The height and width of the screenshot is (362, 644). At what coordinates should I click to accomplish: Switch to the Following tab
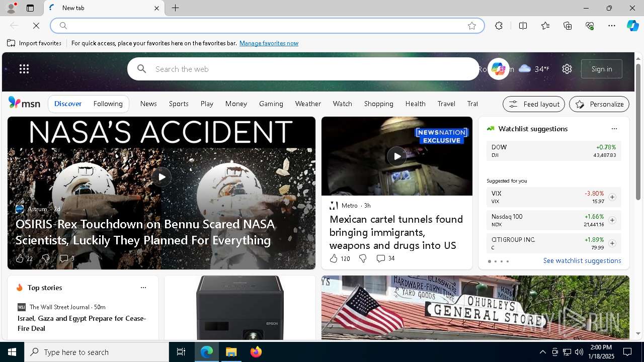[108, 104]
